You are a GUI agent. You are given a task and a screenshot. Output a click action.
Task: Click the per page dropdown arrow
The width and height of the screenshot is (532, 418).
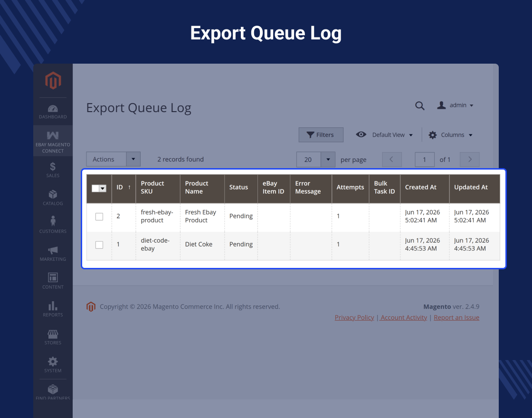pyautogui.click(x=328, y=160)
